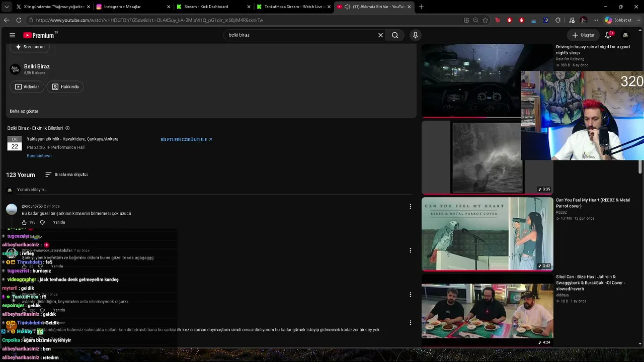
Task: Select the 'Aklımda Biri Var' YouTube tab
Action: 374,7
